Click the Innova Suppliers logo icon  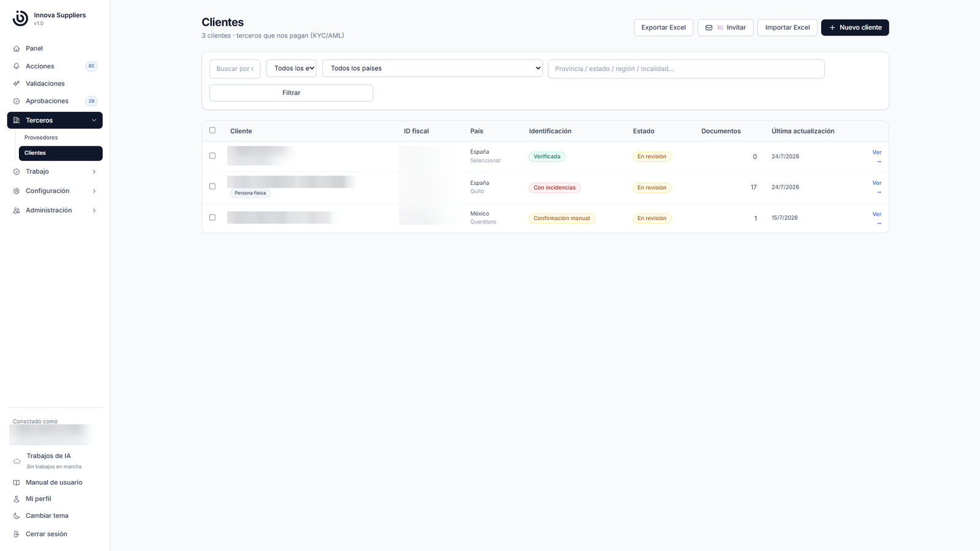click(20, 18)
